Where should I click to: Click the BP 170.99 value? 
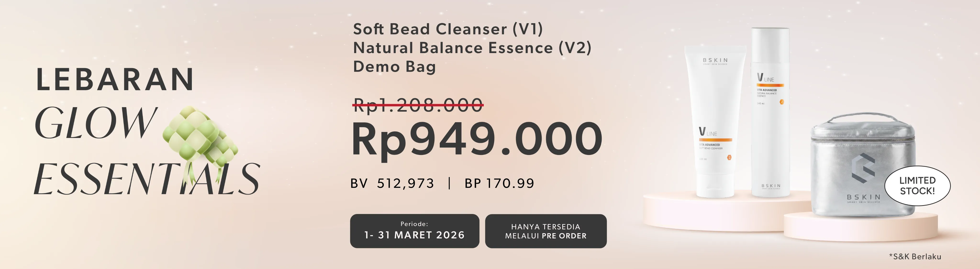pos(499,183)
